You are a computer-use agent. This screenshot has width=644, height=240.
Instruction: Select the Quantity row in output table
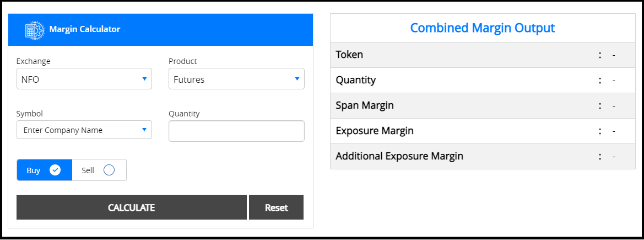pyautogui.click(x=482, y=80)
